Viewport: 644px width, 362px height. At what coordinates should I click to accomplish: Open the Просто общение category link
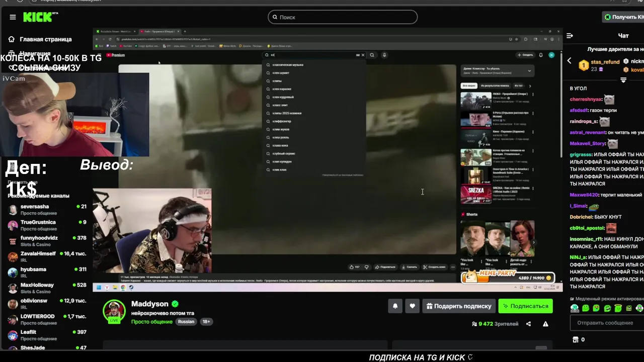152,322
